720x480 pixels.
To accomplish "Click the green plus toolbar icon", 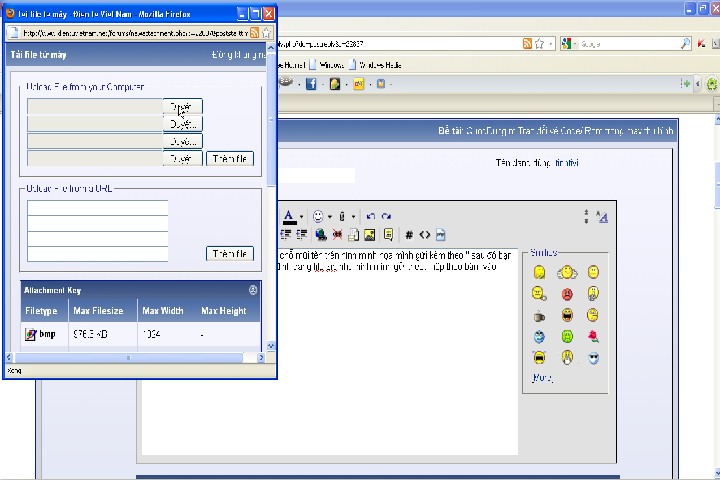I will point(686,84).
